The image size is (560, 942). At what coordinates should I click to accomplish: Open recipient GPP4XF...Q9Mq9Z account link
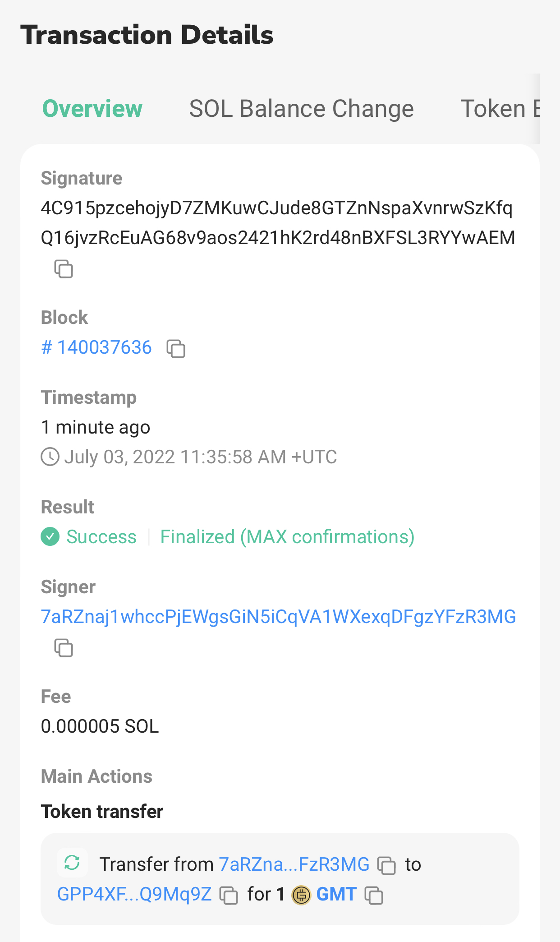pyautogui.click(x=134, y=894)
